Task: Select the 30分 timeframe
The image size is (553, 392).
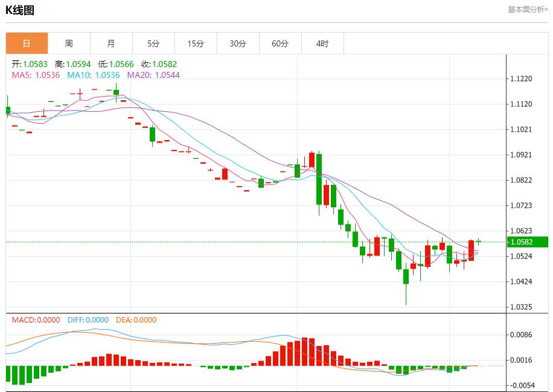Action: 237,43
